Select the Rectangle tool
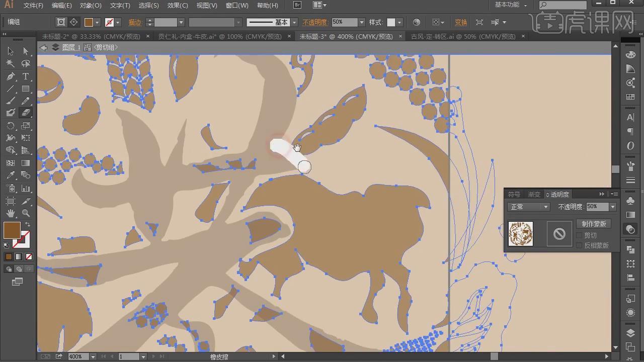644x362 pixels. tap(26, 89)
